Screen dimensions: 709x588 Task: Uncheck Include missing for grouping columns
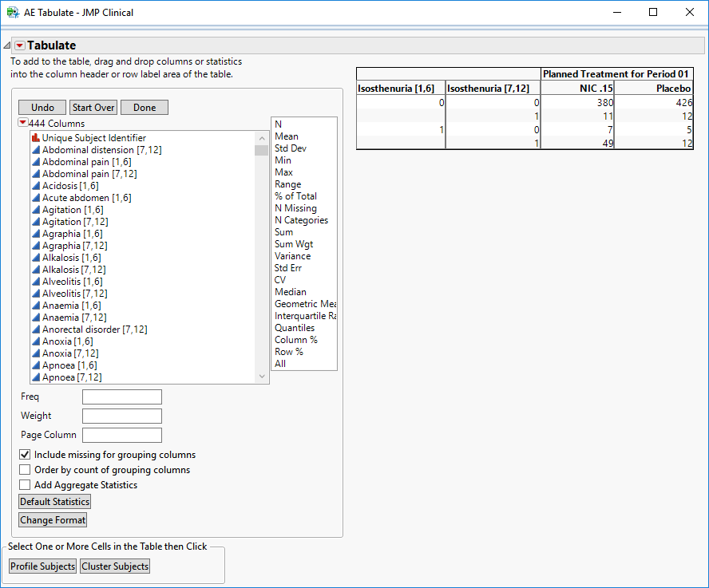[26, 455]
